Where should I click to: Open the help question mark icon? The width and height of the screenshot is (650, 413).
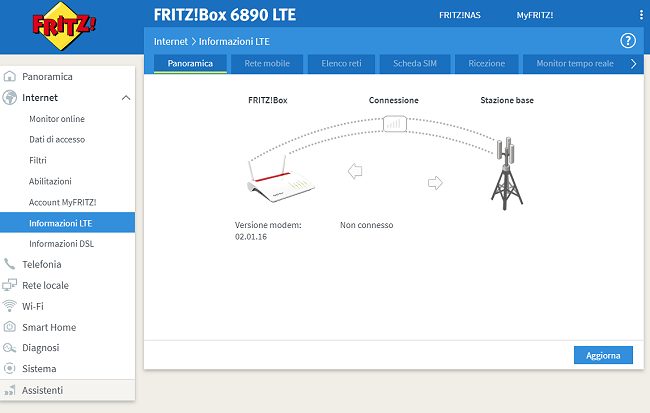pos(628,41)
